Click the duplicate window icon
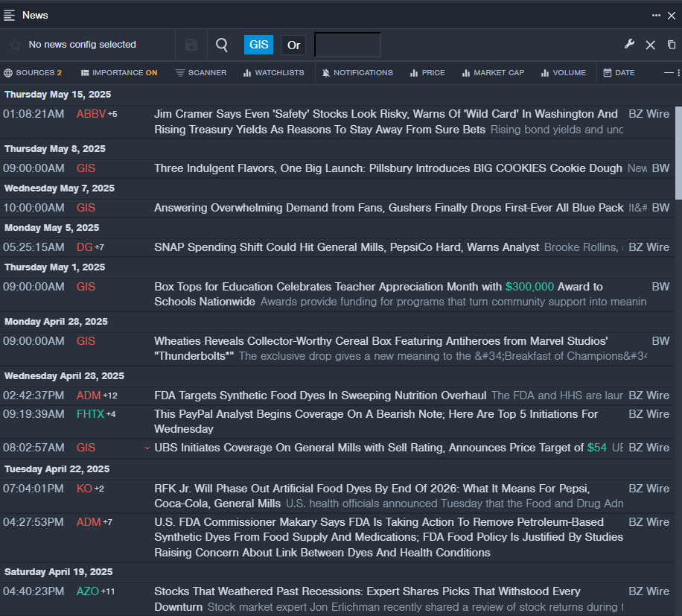This screenshot has height=616, width=682. coord(672,45)
